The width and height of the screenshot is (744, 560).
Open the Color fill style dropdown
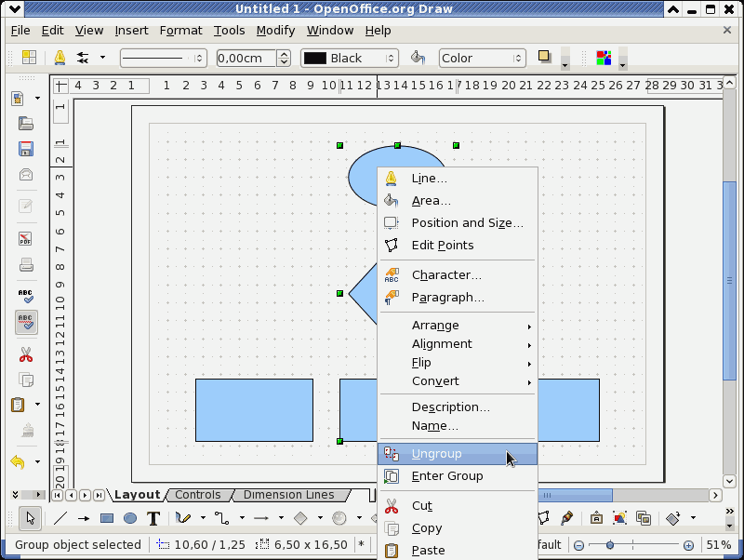click(x=482, y=58)
